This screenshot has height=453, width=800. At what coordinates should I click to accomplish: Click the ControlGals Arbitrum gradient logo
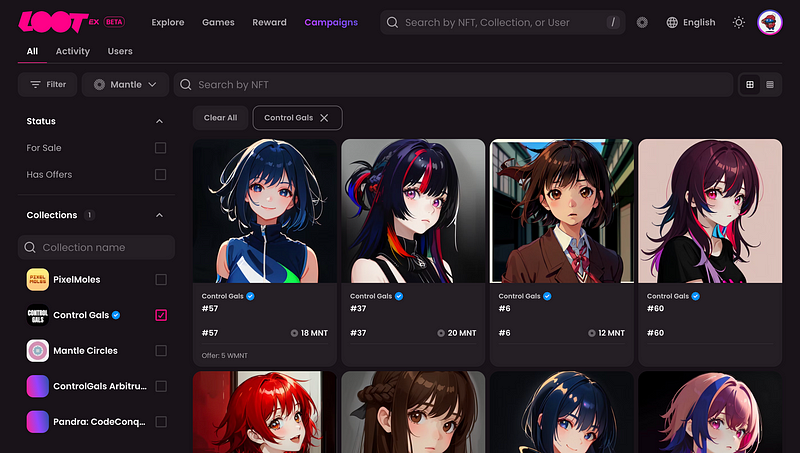[x=38, y=386]
